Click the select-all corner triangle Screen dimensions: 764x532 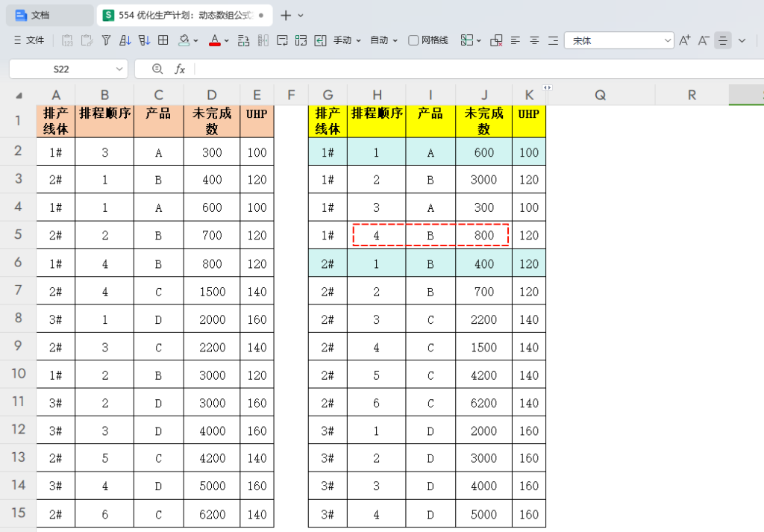[x=19, y=95]
